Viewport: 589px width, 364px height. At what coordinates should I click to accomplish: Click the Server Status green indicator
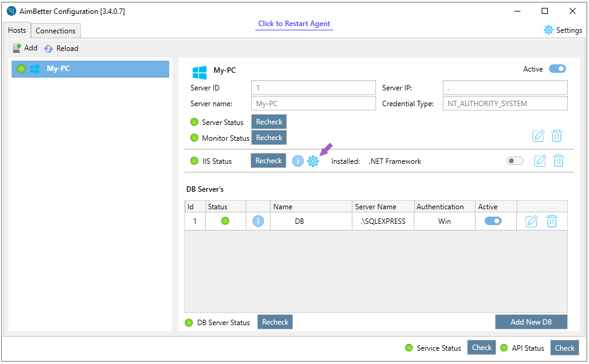194,122
